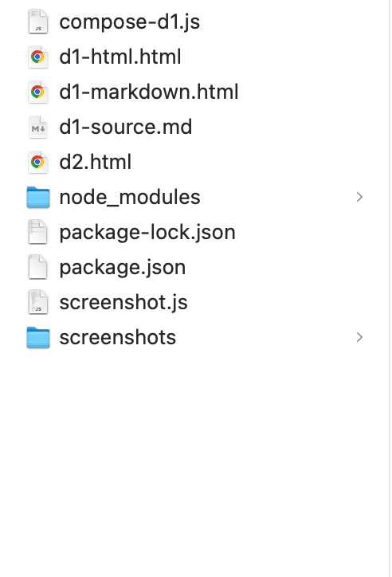Image resolution: width=392 pixels, height=577 pixels.
Task: Expand node_modules using its chevron
Action: tap(359, 197)
